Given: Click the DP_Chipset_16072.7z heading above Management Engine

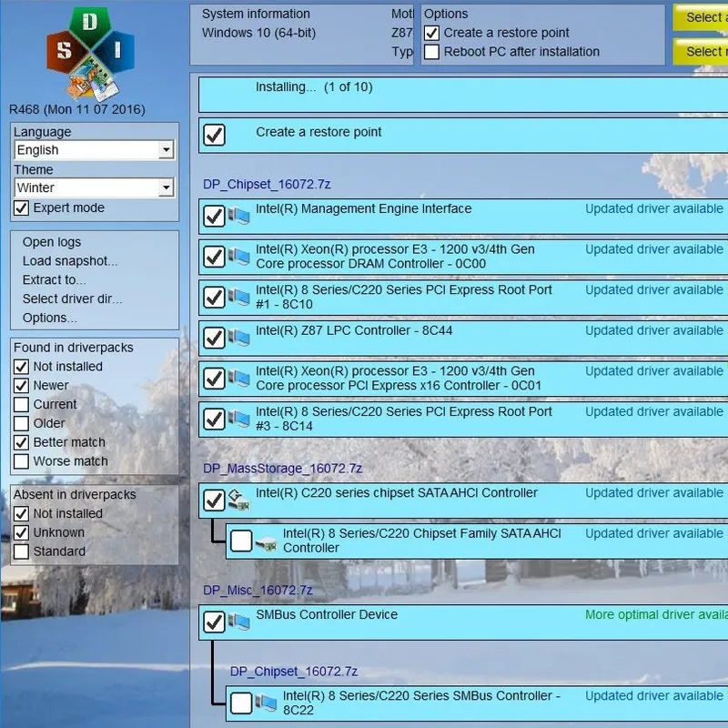Looking at the screenshot, I should tap(267, 185).
